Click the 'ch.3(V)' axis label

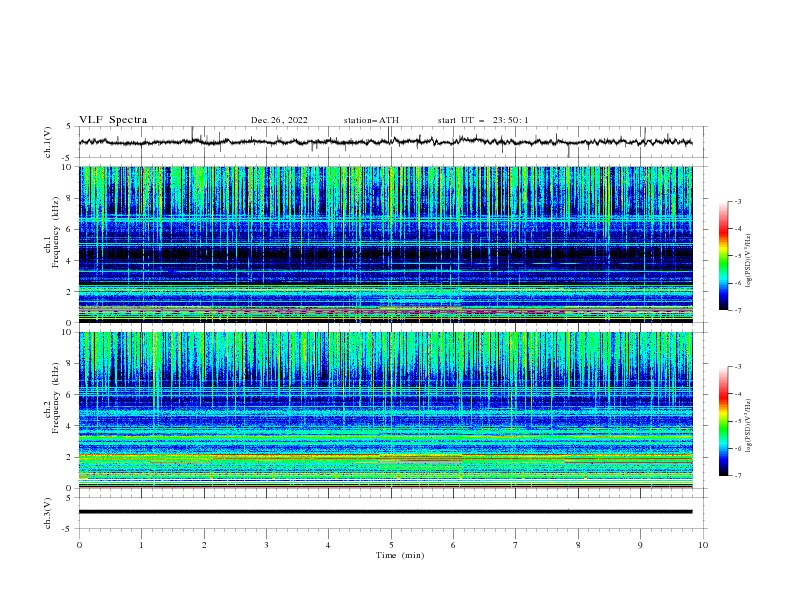click(x=48, y=513)
